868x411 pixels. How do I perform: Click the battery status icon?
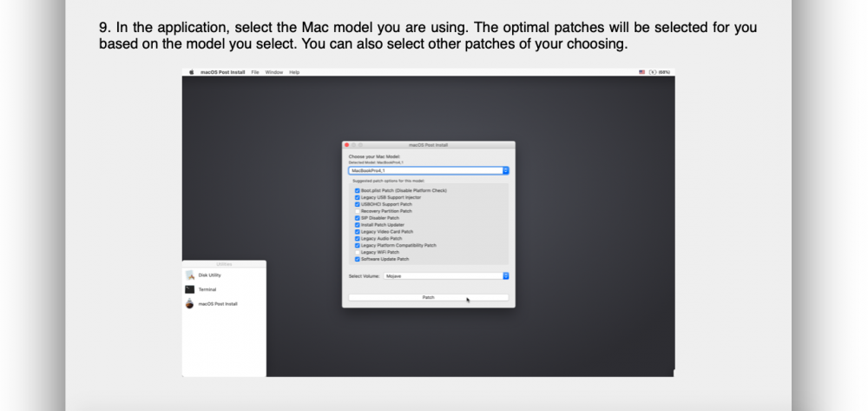point(653,72)
